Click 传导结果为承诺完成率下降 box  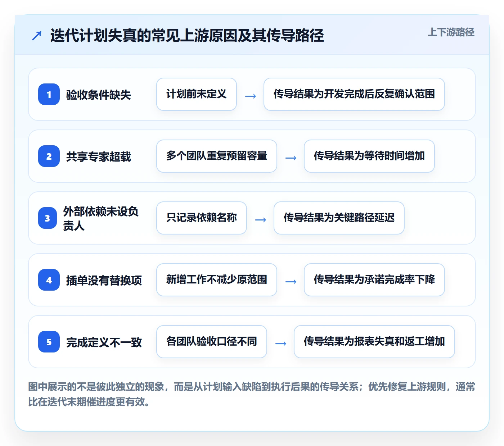click(374, 280)
